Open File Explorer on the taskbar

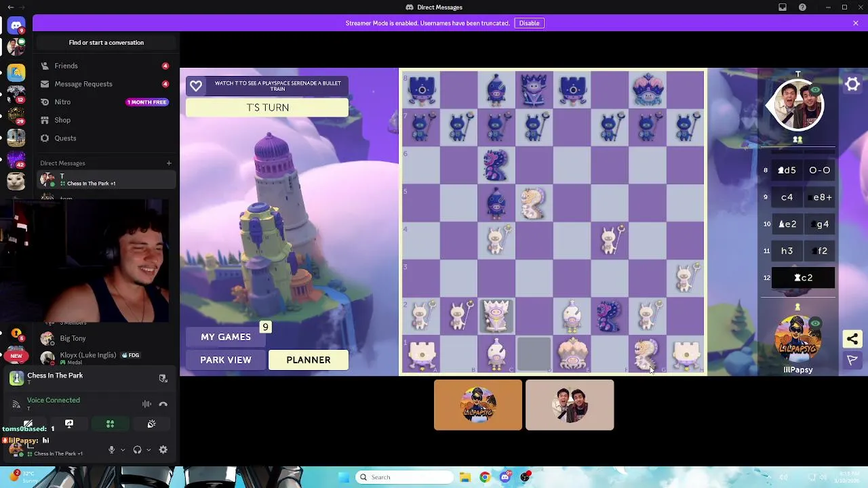click(465, 477)
